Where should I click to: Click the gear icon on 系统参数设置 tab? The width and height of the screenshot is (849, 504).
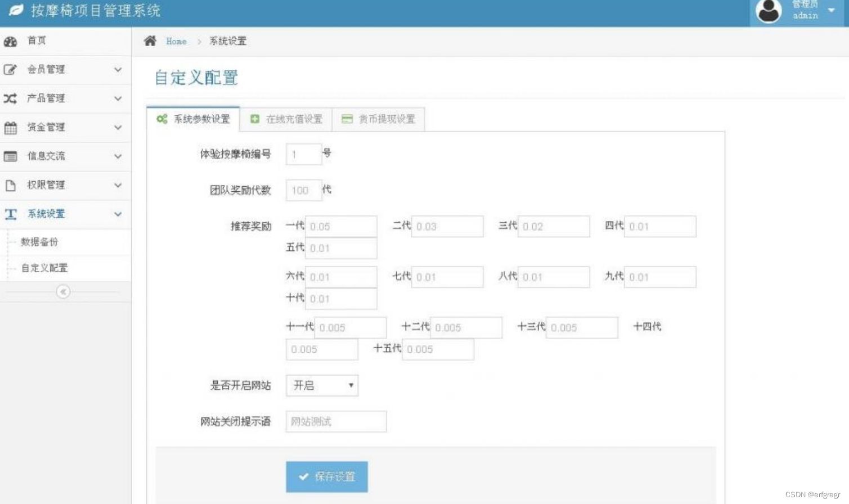pyautogui.click(x=161, y=119)
